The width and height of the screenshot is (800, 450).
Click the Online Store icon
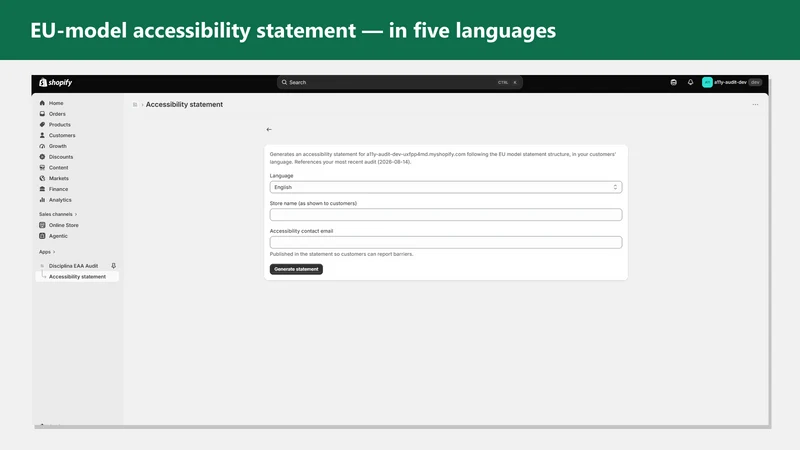point(42,225)
